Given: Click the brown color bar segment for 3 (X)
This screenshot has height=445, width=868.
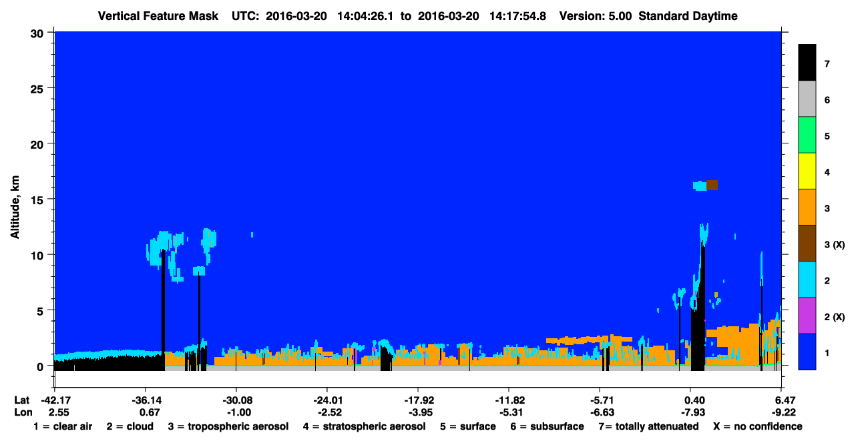Looking at the screenshot, I should click(x=807, y=244).
